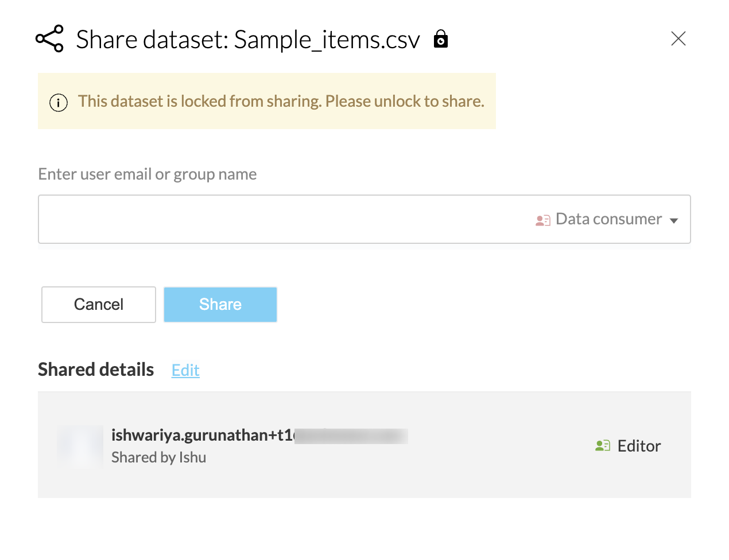The image size is (729, 560).
Task: Focus the user email or group input field
Action: pos(281,219)
